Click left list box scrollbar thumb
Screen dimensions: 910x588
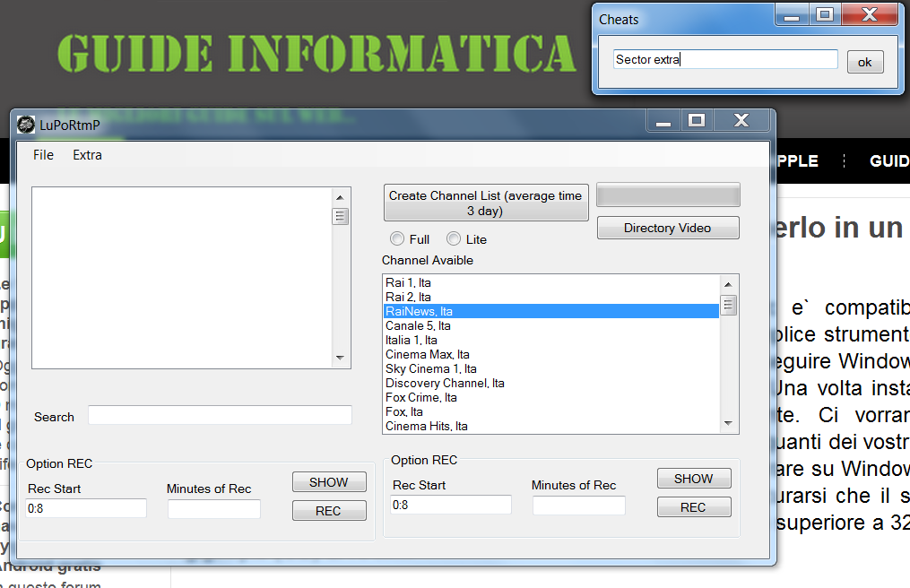[340, 217]
